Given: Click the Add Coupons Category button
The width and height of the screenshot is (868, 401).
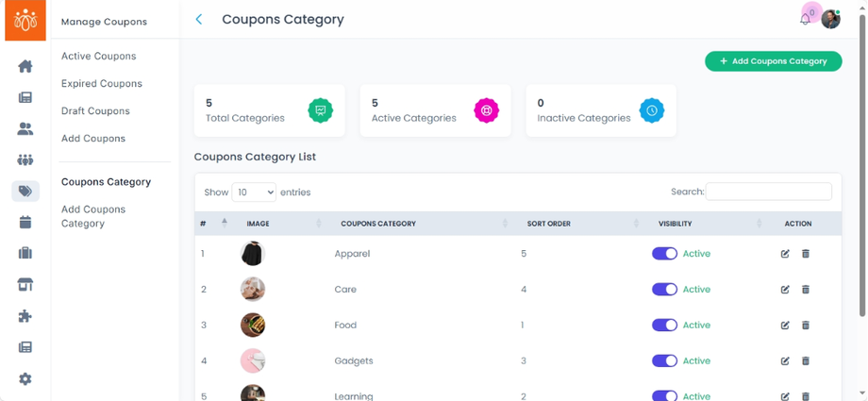Looking at the screenshot, I should pyautogui.click(x=773, y=61).
